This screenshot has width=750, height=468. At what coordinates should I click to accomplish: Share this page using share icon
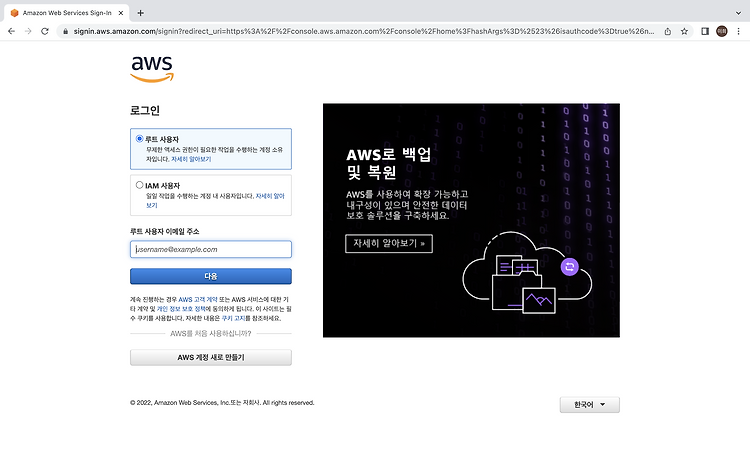[x=668, y=31]
